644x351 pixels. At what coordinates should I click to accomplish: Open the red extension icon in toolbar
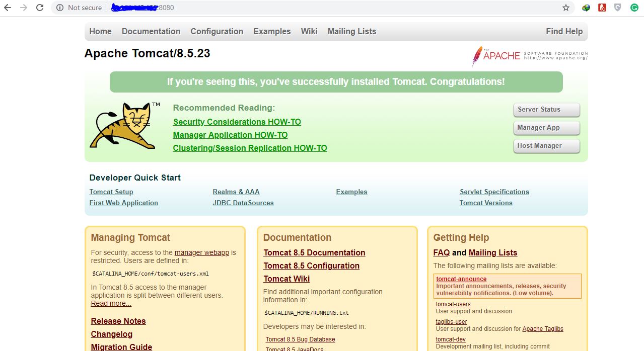pyautogui.click(x=602, y=8)
